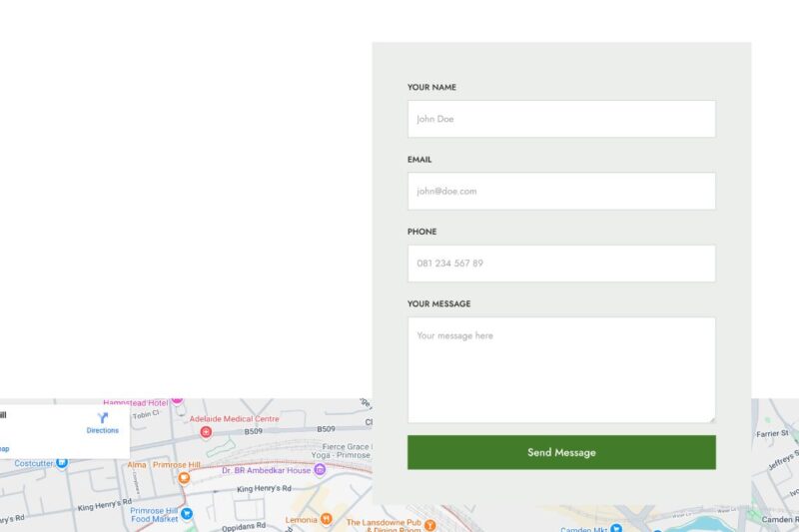799x532 pixels.
Task: Click inside the Your Message textarea
Action: click(x=560, y=369)
